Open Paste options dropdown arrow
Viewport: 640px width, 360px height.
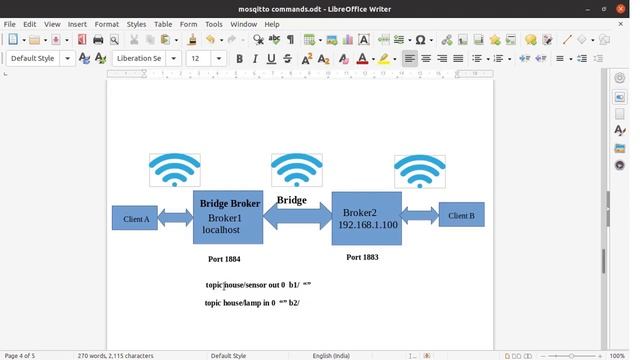tap(176, 40)
